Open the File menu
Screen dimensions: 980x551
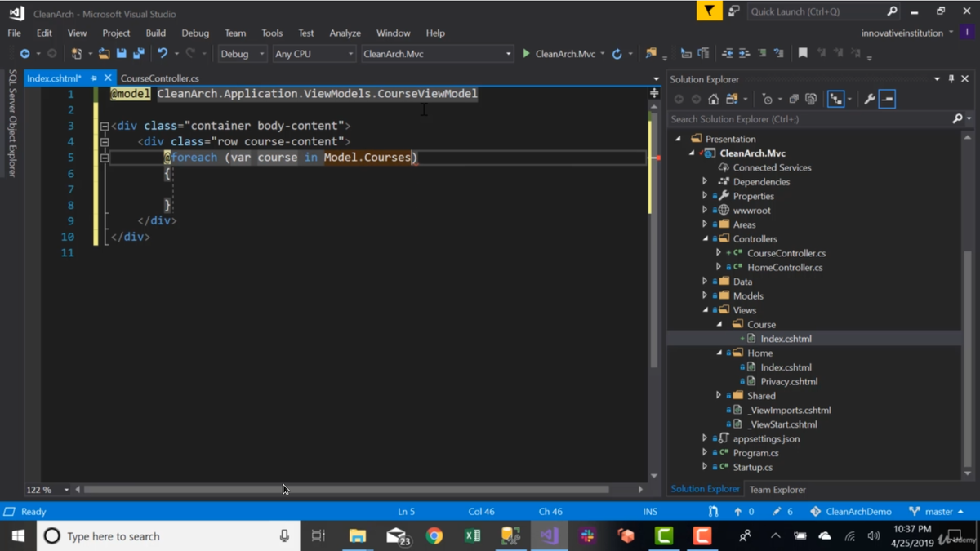(14, 33)
